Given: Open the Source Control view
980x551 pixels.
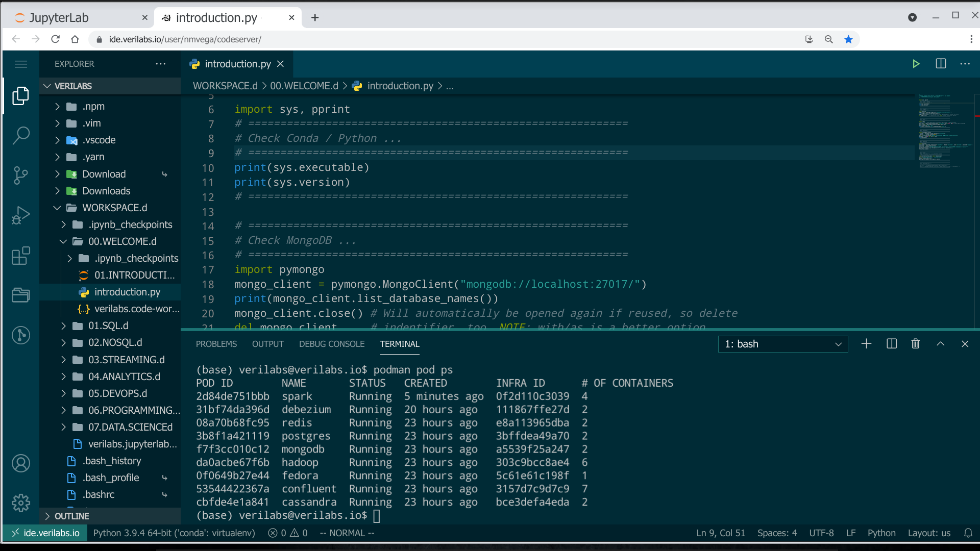Looking at the screenshot, I should click(x=21, y=176).
